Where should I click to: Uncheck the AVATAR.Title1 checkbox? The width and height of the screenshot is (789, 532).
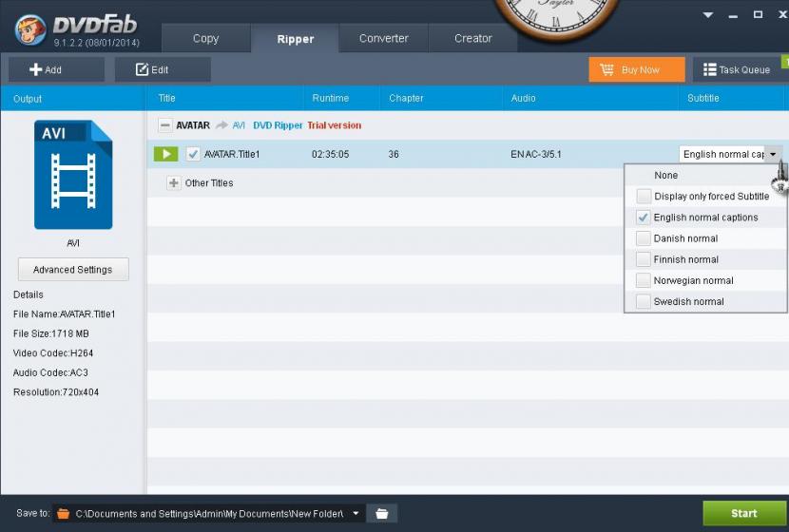tap(193, 154)
